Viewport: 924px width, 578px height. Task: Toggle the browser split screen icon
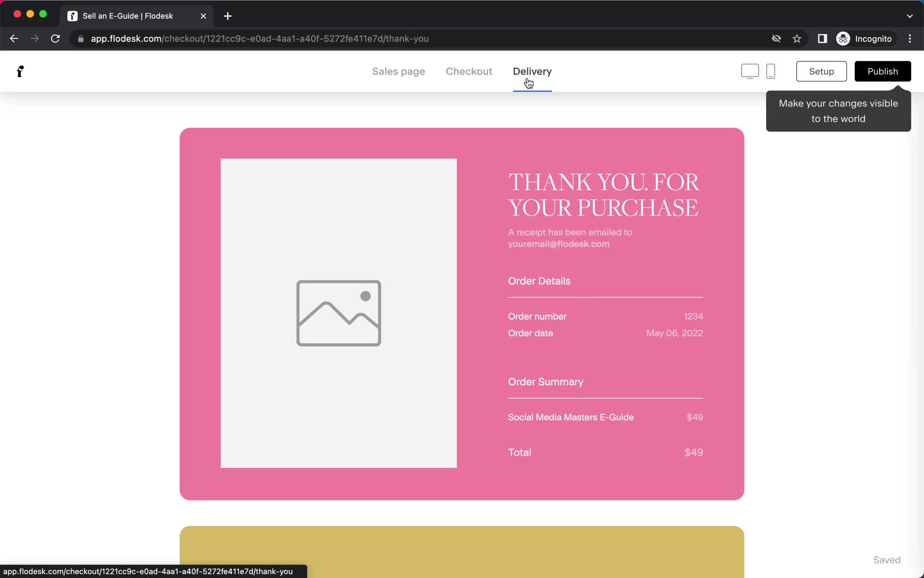822,38
